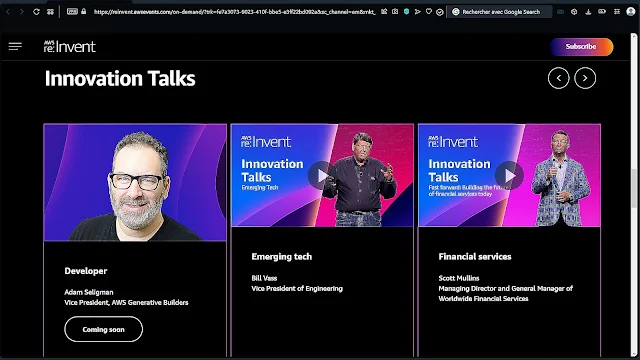Click Vice President, AWS Generative Builders text

[x=126, y=302]
